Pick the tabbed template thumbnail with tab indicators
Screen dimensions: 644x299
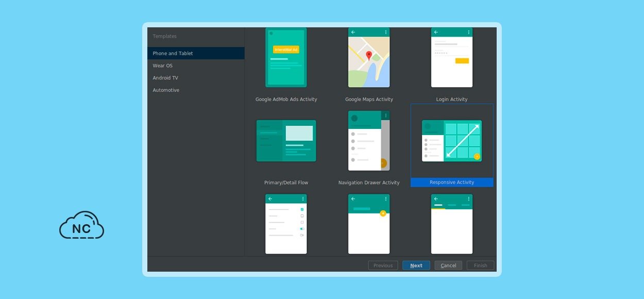[x=452, y=224]
